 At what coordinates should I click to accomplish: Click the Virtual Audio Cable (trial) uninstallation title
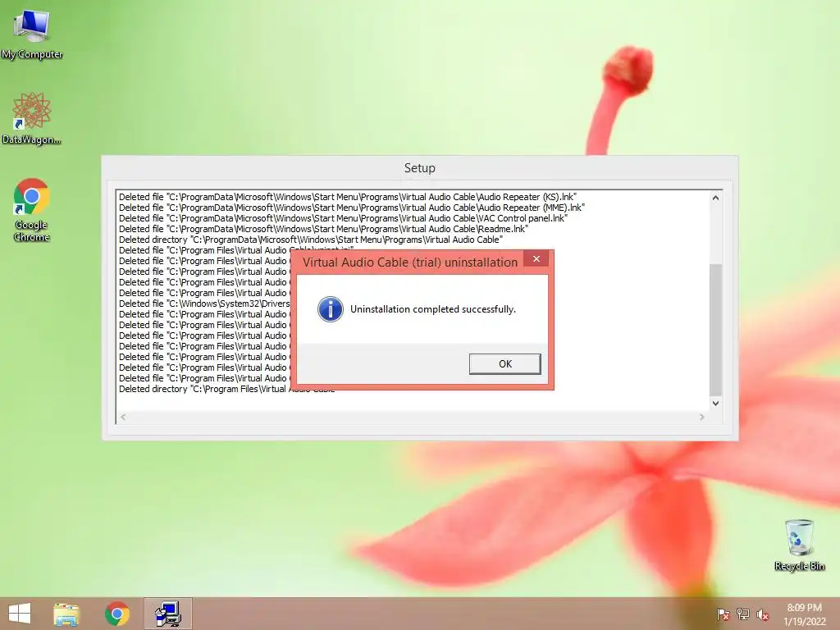point(410,262)
